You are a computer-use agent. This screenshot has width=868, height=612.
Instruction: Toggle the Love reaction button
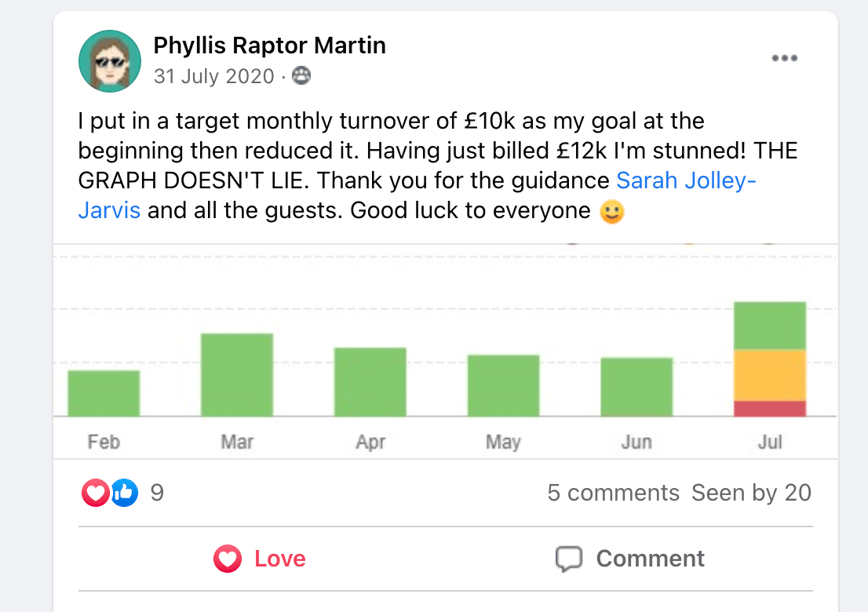click(x=260, y=559)
